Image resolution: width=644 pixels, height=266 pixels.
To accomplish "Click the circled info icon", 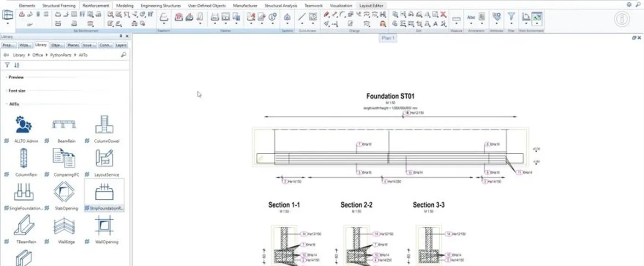I will (622, 19).
